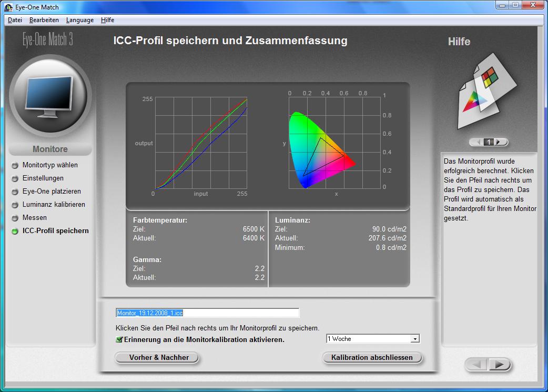Image resolution: width=548 pixels, height=392 pixels.
Task: Go to previous help page arrow
Action: tap(476, 142)
